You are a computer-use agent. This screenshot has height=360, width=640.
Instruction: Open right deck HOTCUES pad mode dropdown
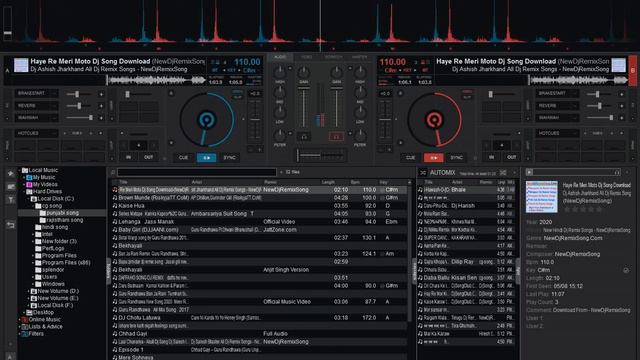pos(557,133)
